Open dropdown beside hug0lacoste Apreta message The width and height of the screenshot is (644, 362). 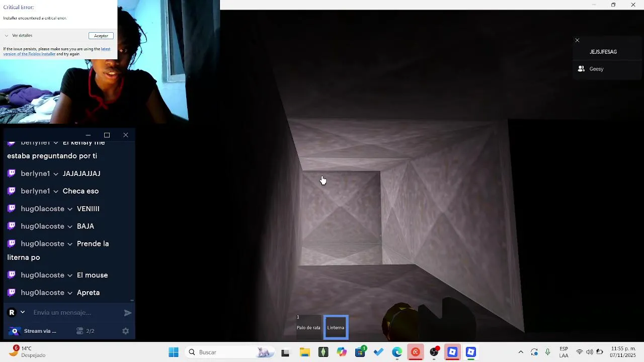click(x=70, y=293)
